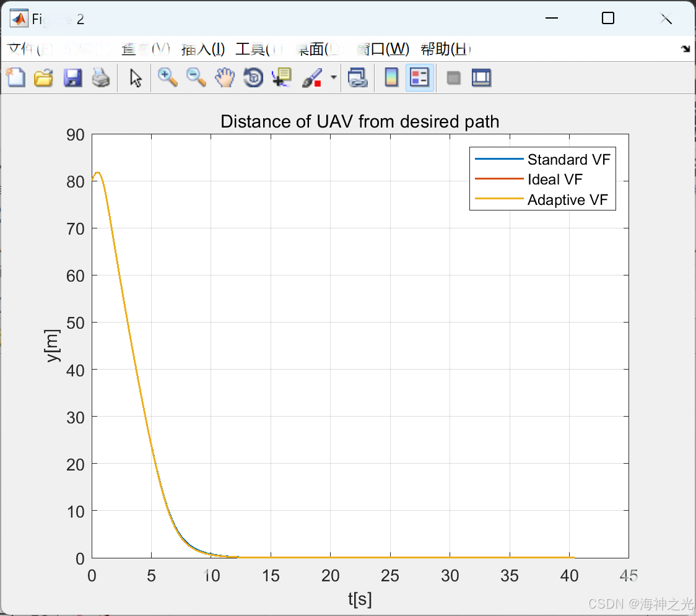The height and width of the screenshot is (616, 696).
Task: Click the x-axis tick label 20
Action: point(330,576)
